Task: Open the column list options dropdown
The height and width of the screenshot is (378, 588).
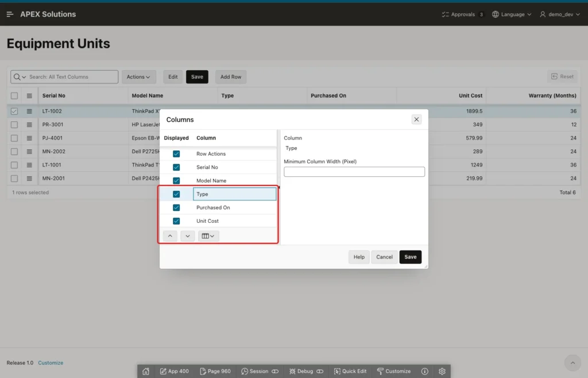Action: tap(208, 236)
